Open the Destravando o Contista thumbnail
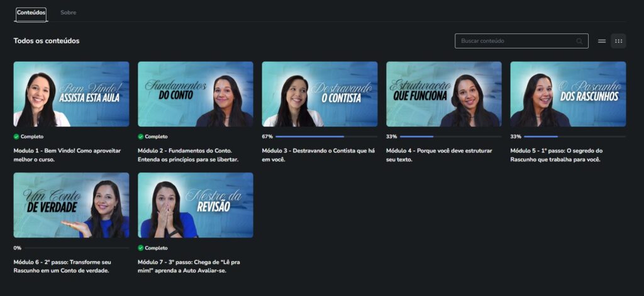The width and height of the screenshot is (644, 296). tap(319, 94)
